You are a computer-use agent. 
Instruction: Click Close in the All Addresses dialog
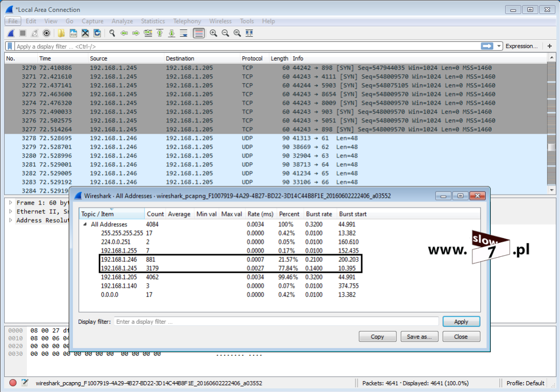[461, 337]
